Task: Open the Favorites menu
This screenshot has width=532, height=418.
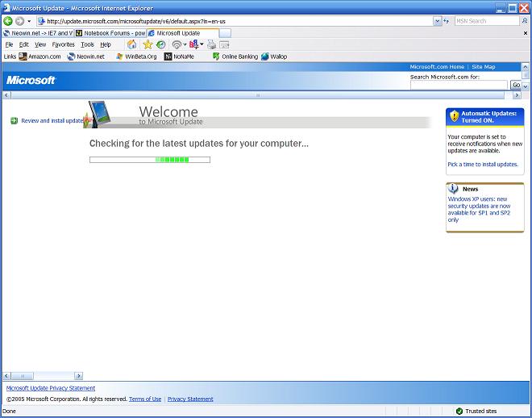Action: (x=63, y=44)
